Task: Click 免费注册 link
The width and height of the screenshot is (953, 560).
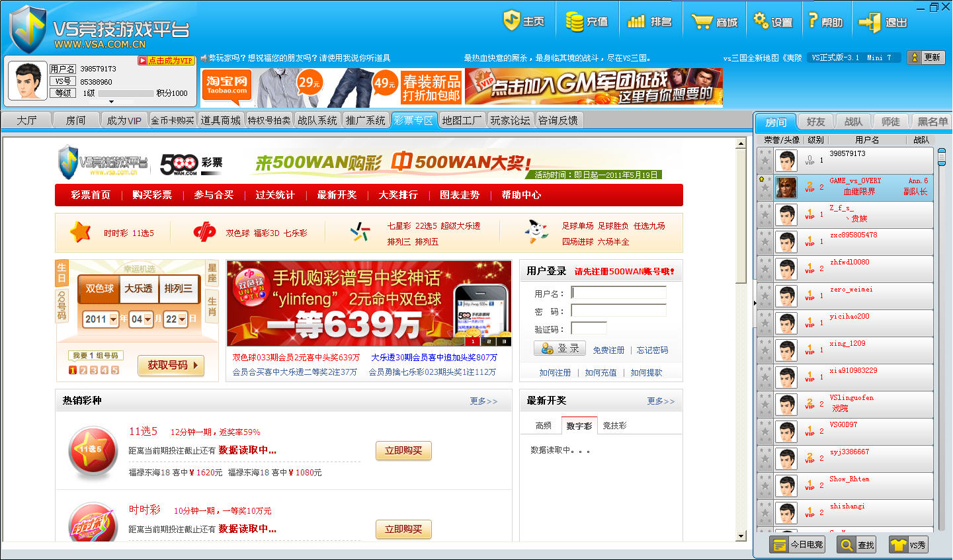Action: [608, 350]
